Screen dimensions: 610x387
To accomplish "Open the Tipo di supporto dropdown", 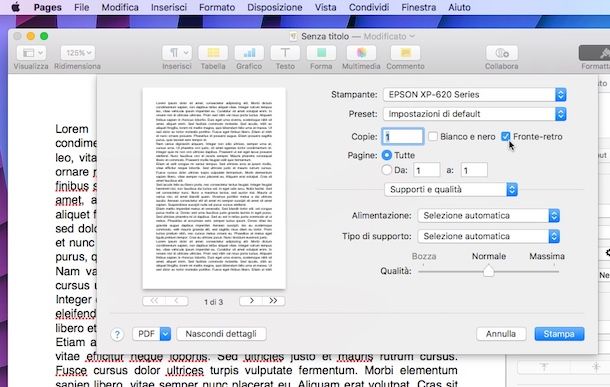I will tap(489, 236).
